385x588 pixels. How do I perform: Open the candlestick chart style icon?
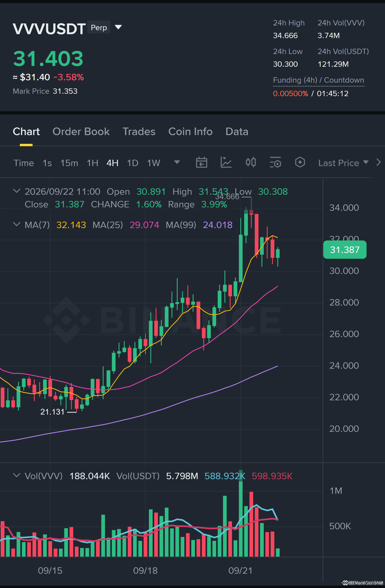point(251,162)
